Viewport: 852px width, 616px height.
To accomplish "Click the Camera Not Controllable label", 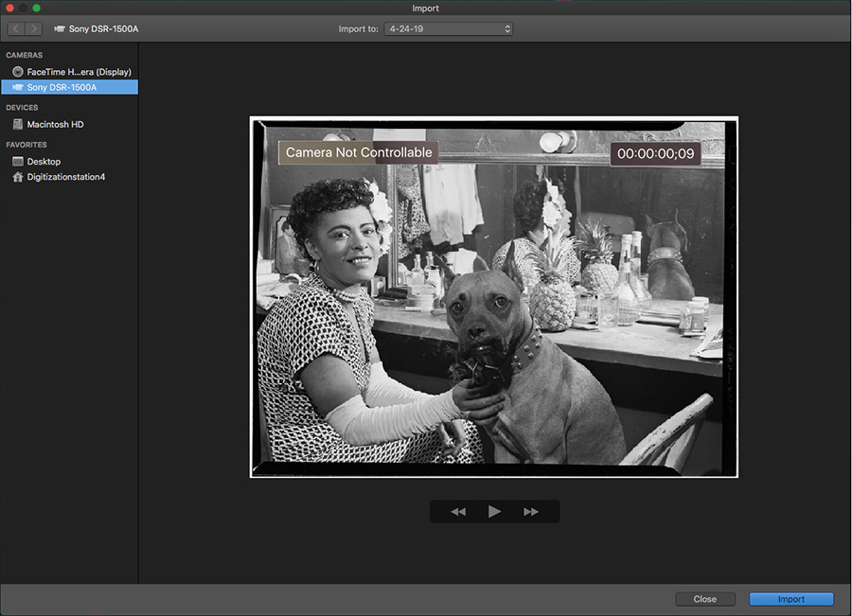I will coord(358,152).
